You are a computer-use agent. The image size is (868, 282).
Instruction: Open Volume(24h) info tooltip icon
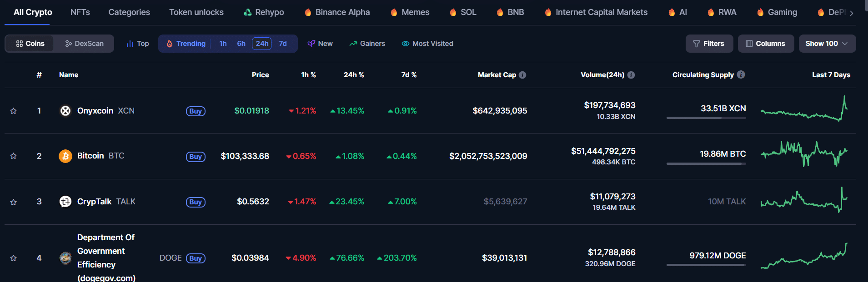point(631,75)
